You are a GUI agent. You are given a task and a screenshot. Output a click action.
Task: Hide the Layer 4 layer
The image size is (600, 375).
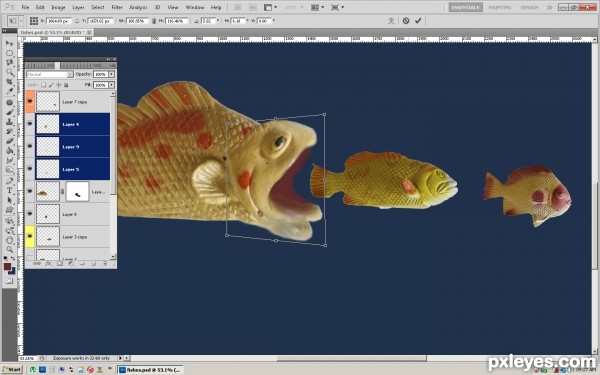click(30, 124)
